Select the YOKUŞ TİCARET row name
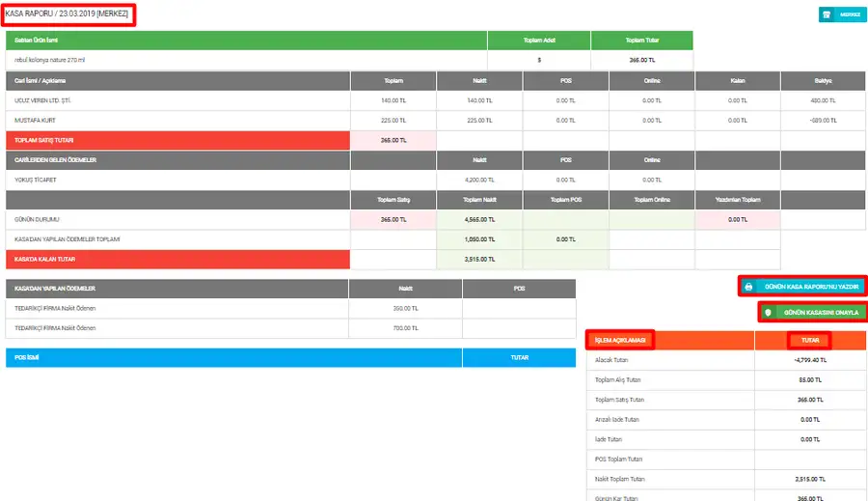The image size is (868, 501). click(36, 181)
